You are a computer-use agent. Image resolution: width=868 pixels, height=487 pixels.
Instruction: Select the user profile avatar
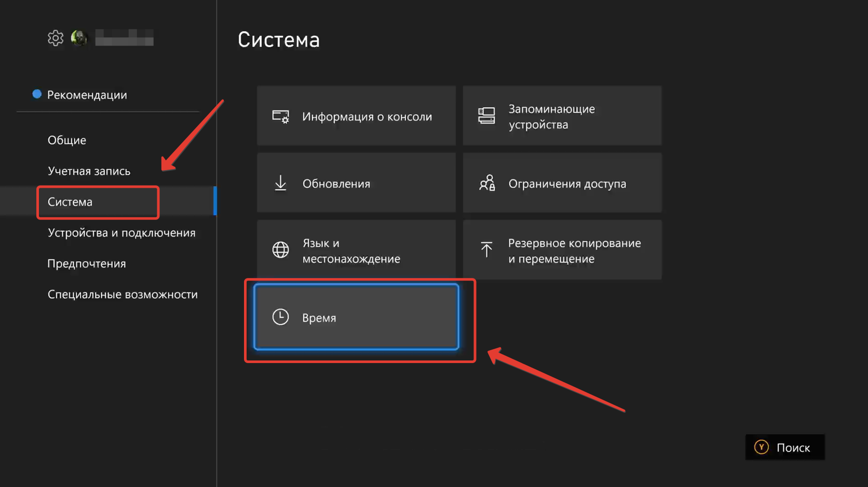tap(79, 38)
